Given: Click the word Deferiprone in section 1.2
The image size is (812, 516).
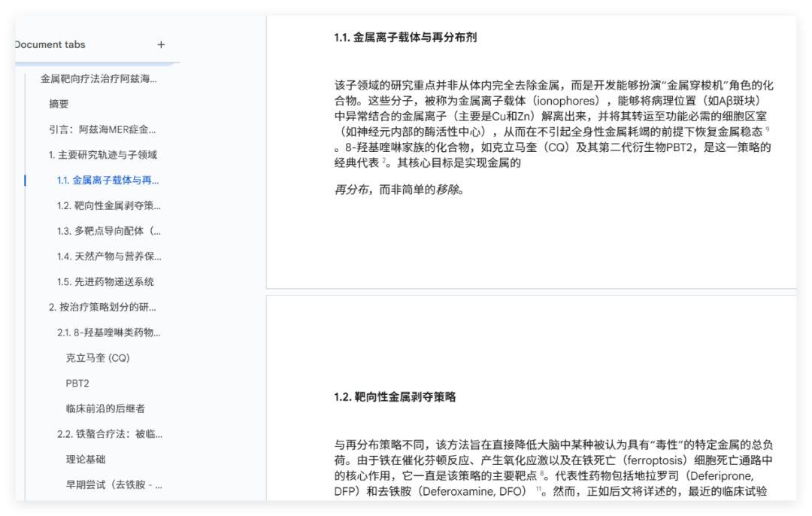Looking at the screenshot, I should (x=722, y=475).
